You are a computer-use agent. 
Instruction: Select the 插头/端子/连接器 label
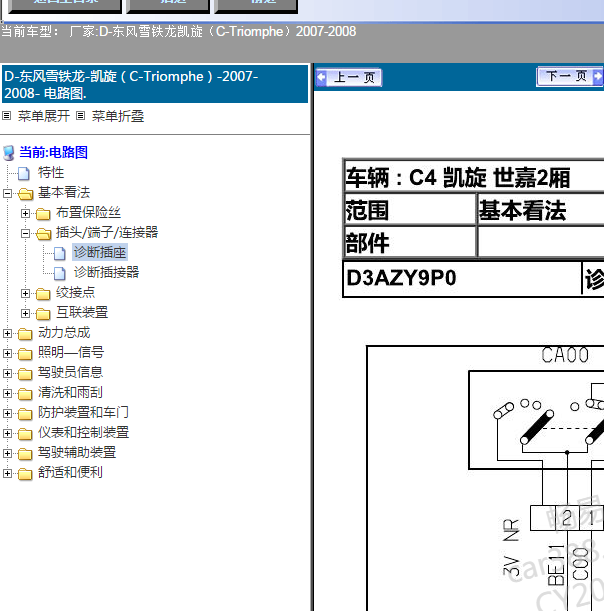point(107,232)
